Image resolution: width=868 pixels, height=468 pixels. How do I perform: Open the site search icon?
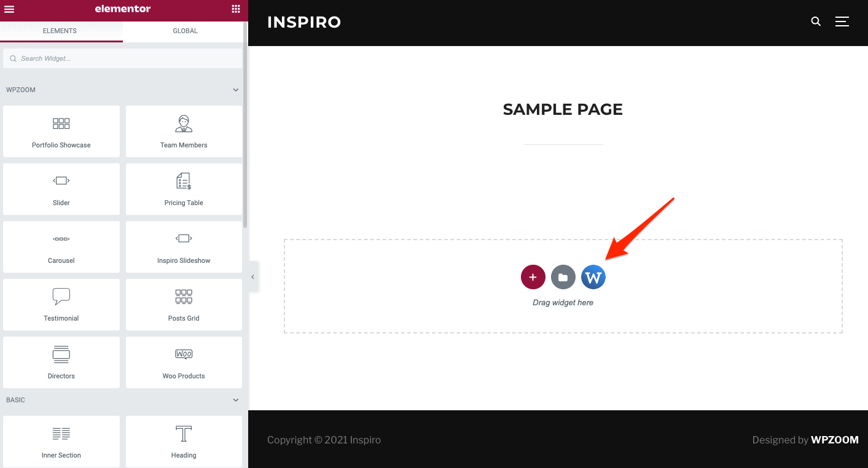[816, 21]
